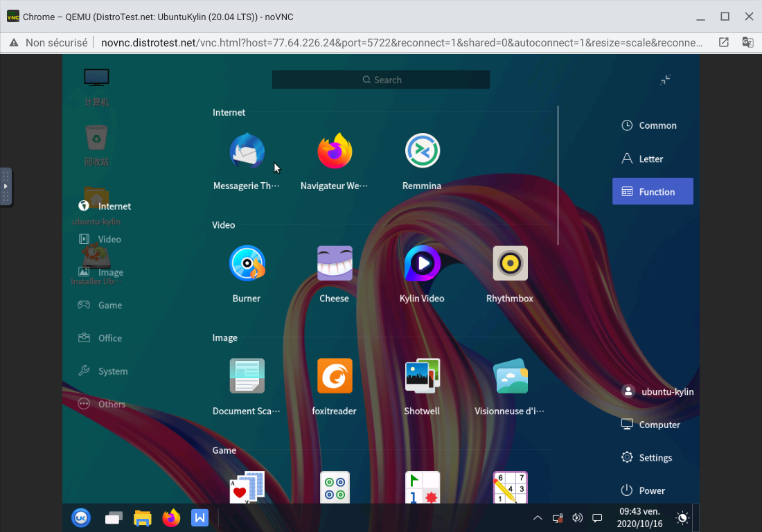Open the taskbar clock and date
Screen dimensions: 762x532
[639, 518]
